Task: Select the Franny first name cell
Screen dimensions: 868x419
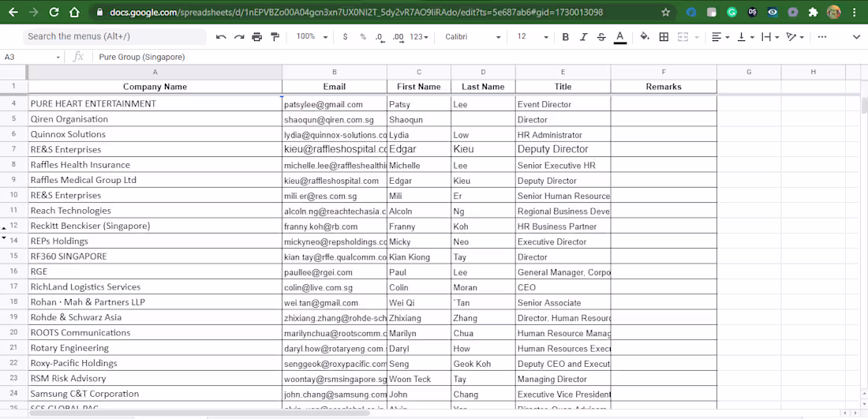Action: (419, 226)
